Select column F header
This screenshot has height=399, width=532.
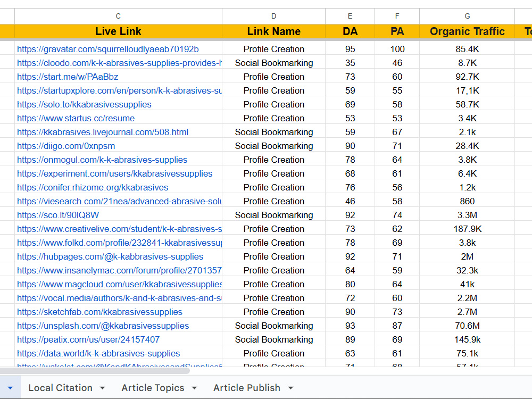tap(397, 16)
